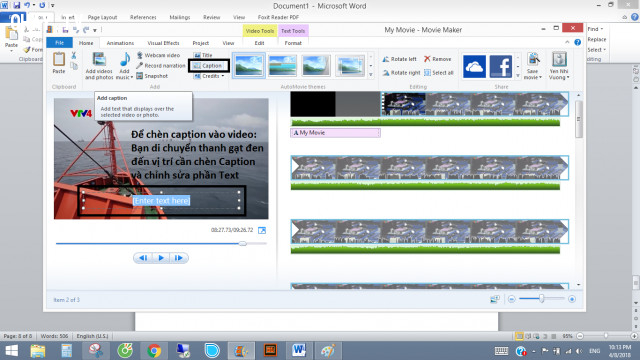Click the Add videos and photos icon

(99, 60)
